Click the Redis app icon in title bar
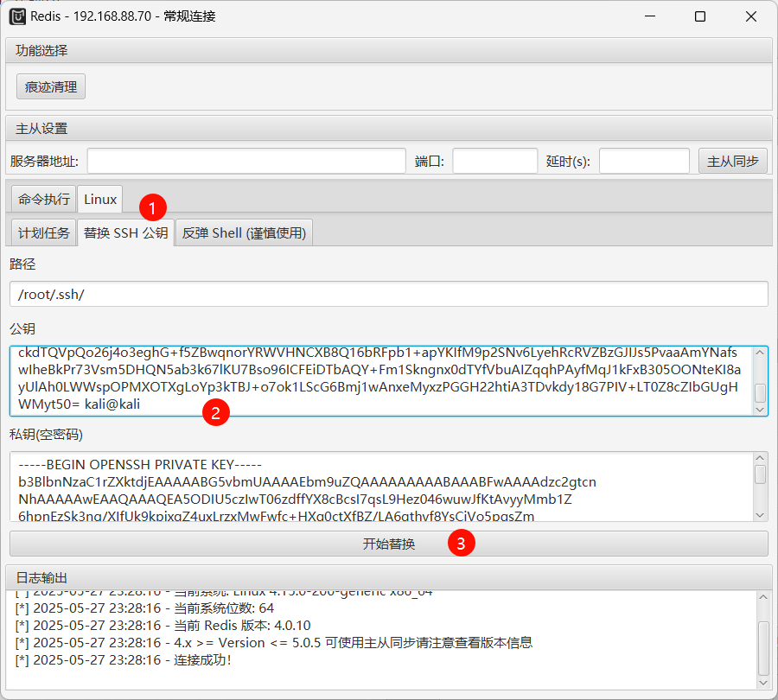Image resolution: width=778 pixels, height=700 pixels. (17, 16)
